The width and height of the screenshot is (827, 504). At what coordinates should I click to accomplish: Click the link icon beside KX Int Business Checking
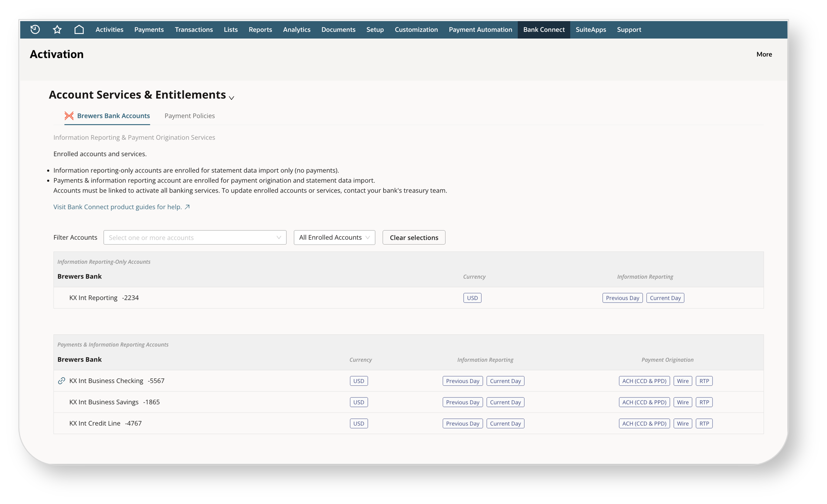click(62, 381)
